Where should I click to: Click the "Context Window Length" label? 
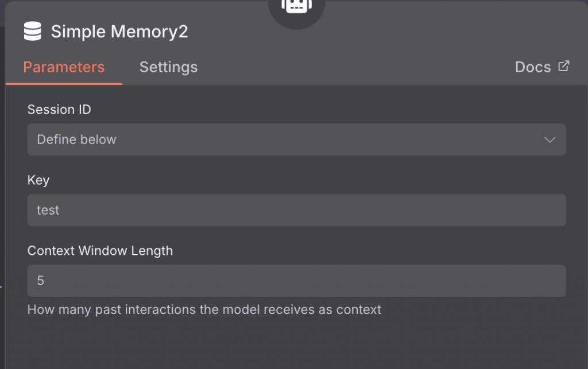pyautogui.click(x=100, y=251)
